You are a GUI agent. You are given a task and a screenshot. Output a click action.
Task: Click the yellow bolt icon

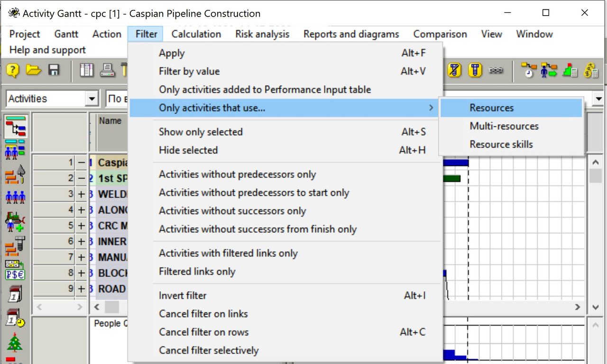(475, 71)
